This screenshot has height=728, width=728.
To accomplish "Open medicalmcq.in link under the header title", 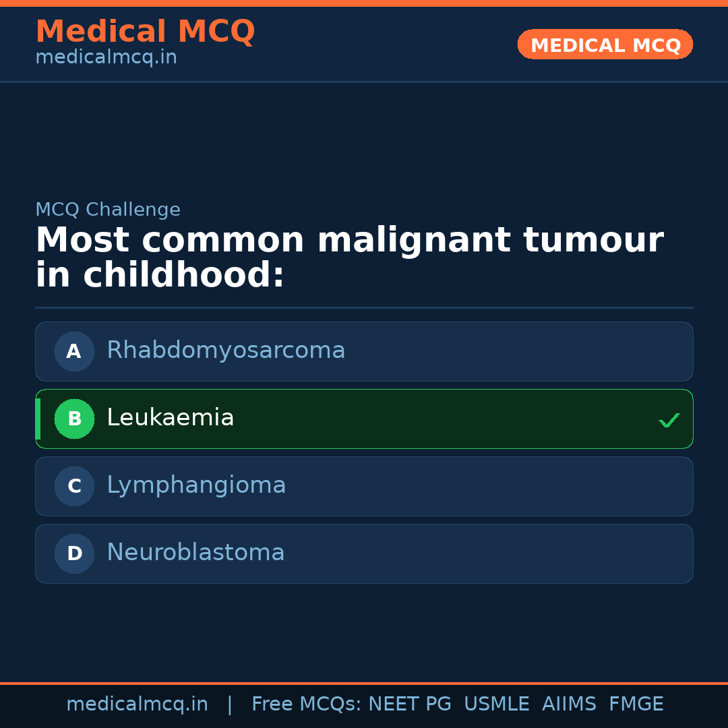I will coord(106,58).
